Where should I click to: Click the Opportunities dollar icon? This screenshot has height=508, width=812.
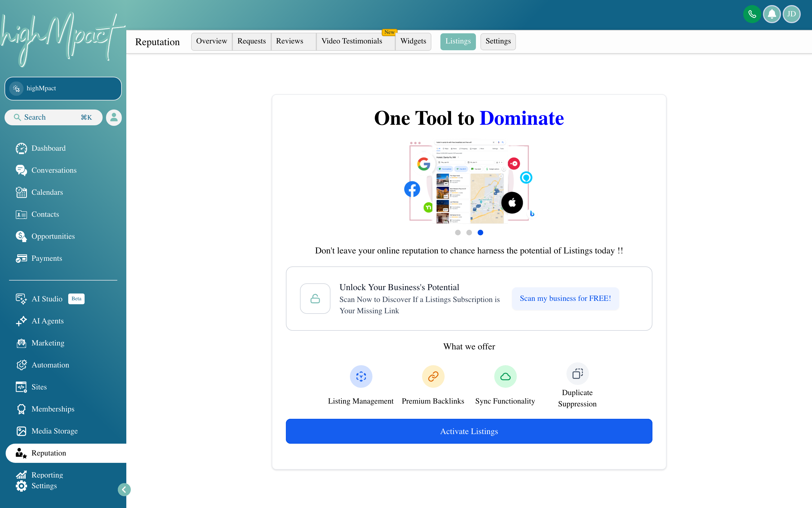tap(21, 236)
